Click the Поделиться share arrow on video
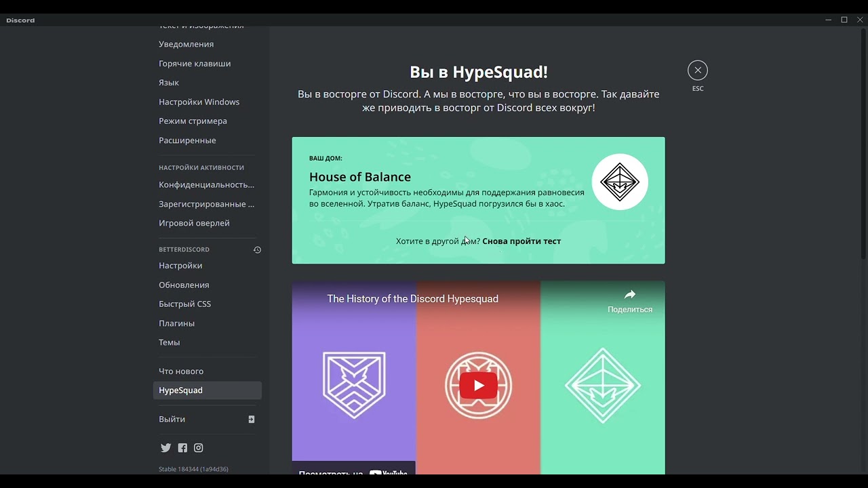Screen dimensions: 868x488 pos(630,295)
